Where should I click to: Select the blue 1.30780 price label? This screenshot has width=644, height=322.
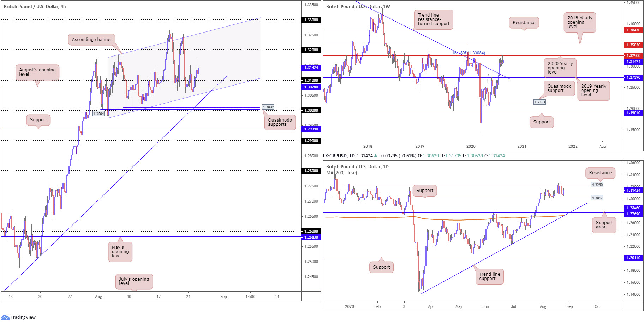(x=311, y=87)
